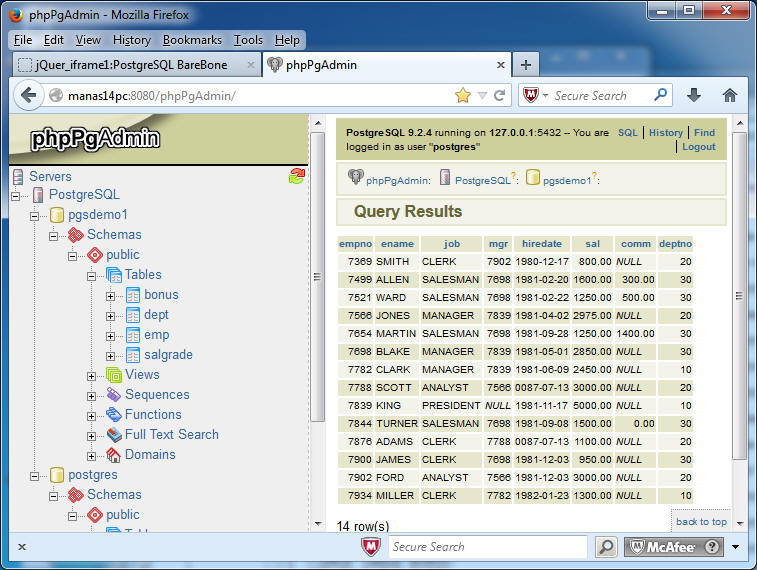This screenshot has width=757, height=570.
Task: Click the salgrade table name in the tree
Action: pos(168,355)
